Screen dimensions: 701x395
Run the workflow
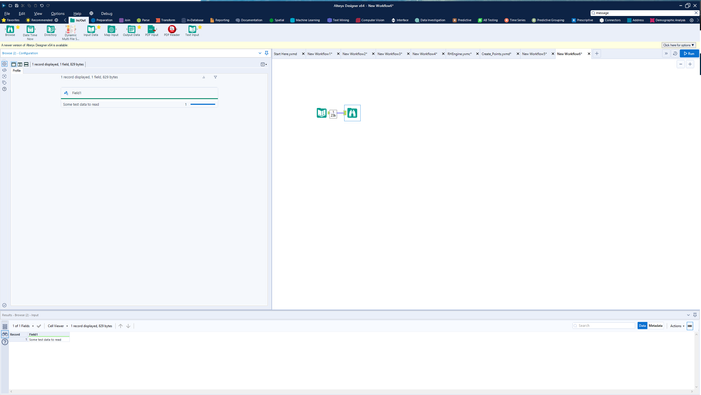pyautogui.click(x=689, y=54)
